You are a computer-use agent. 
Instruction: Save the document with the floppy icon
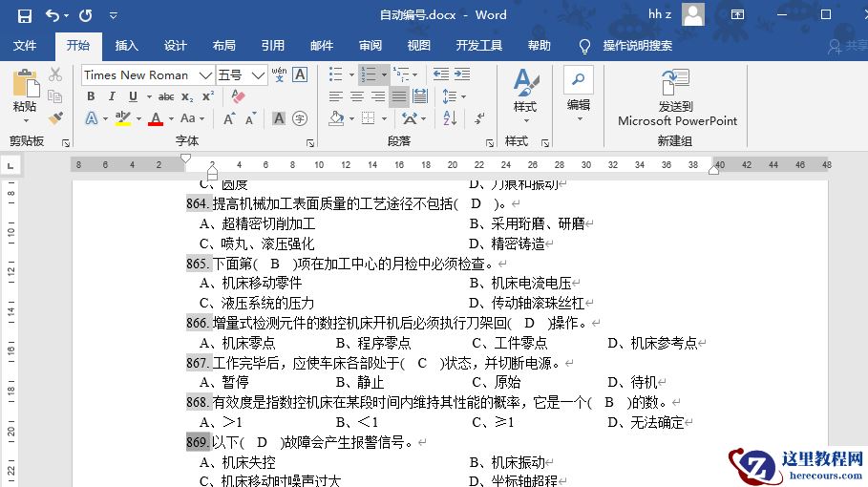click(x=25, y=15)
